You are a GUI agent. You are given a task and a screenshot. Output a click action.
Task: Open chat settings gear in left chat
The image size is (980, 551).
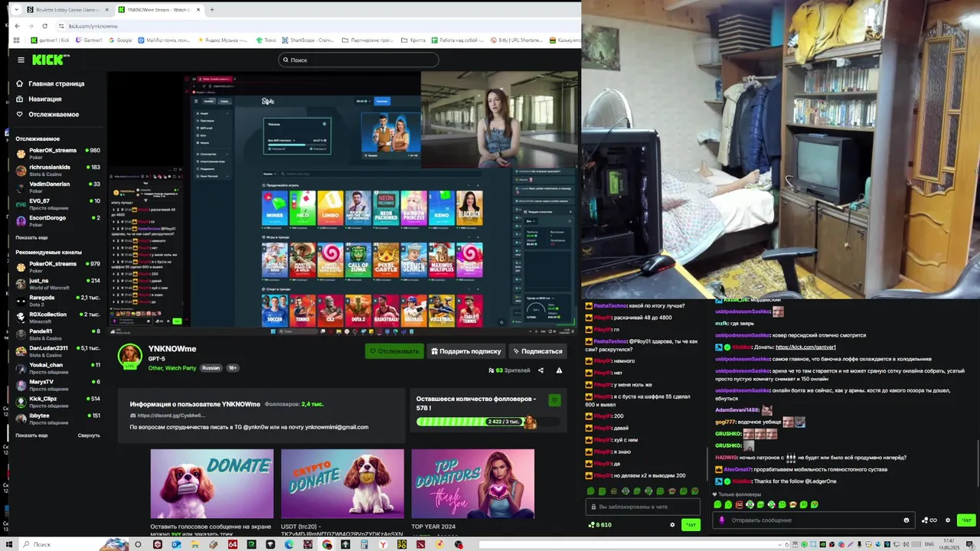click(x=672, y=525)
